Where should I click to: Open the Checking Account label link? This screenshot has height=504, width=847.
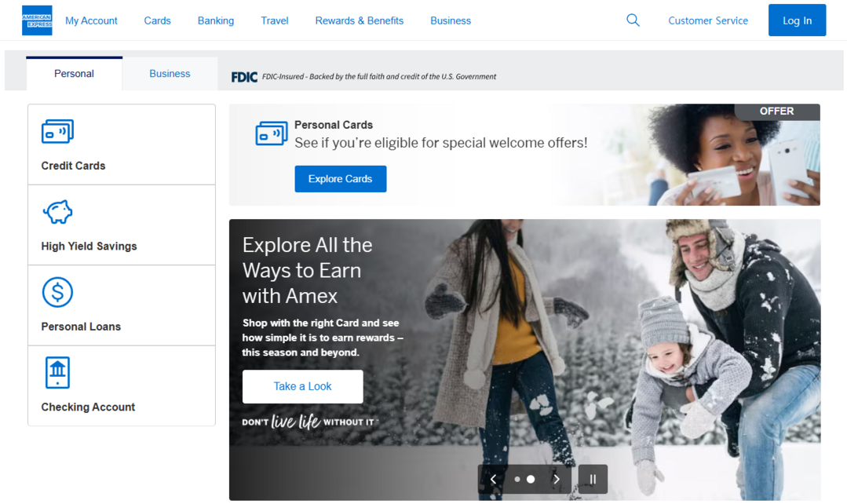pos(88,407)
